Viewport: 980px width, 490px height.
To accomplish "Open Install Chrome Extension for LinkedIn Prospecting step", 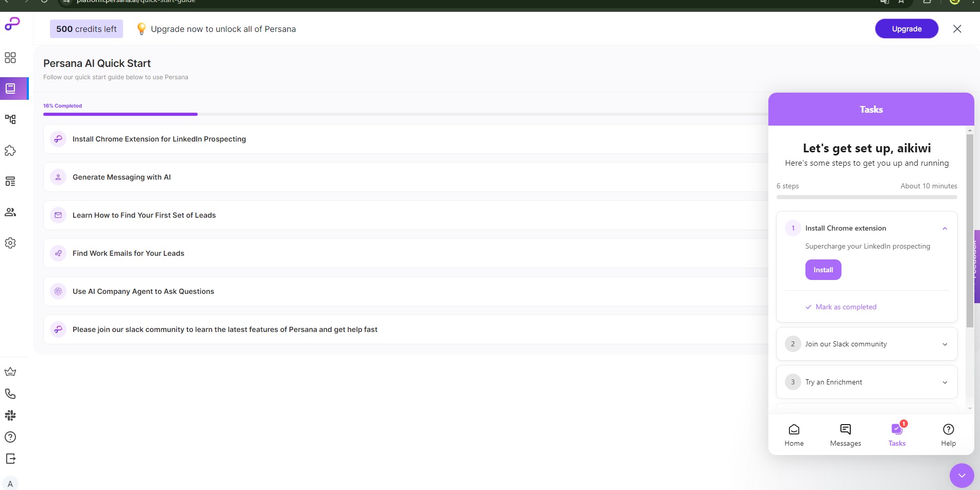I will [406, 139].
